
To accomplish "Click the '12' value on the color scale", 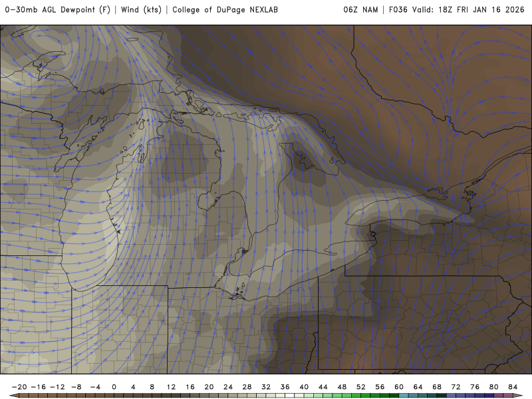I will (171, 387).
